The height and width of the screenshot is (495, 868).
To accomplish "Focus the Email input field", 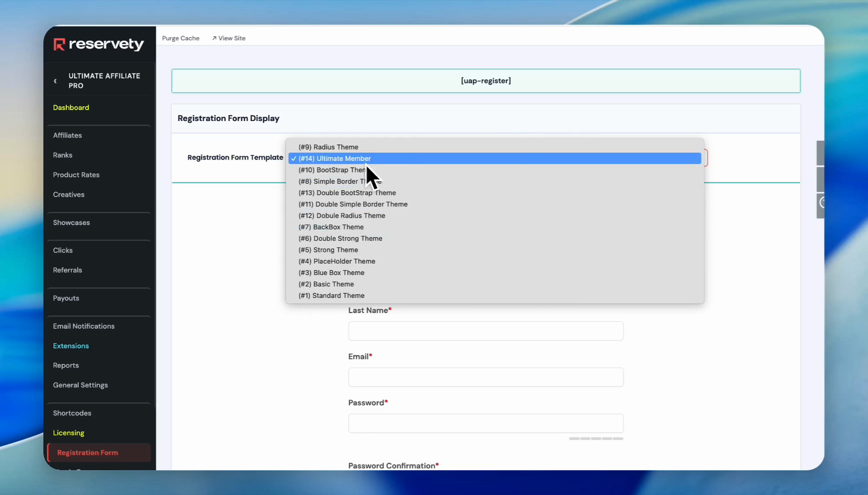I will click(x=486, y=377).
